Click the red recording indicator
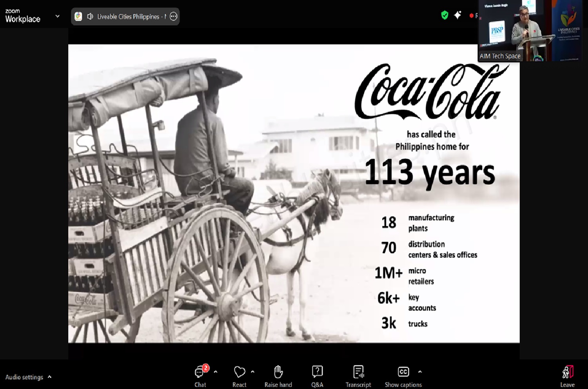588x389 pixels. [472, 16]
